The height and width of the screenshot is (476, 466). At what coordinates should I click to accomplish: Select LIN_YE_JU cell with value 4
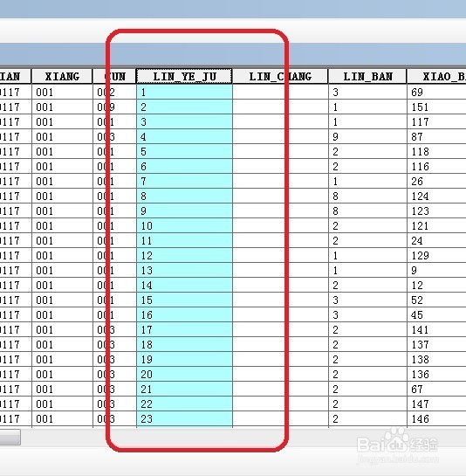[x=184, y=136]
